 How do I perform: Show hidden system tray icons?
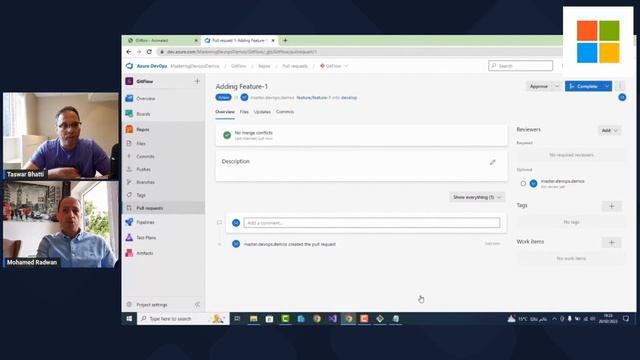(x=554, y=319)
